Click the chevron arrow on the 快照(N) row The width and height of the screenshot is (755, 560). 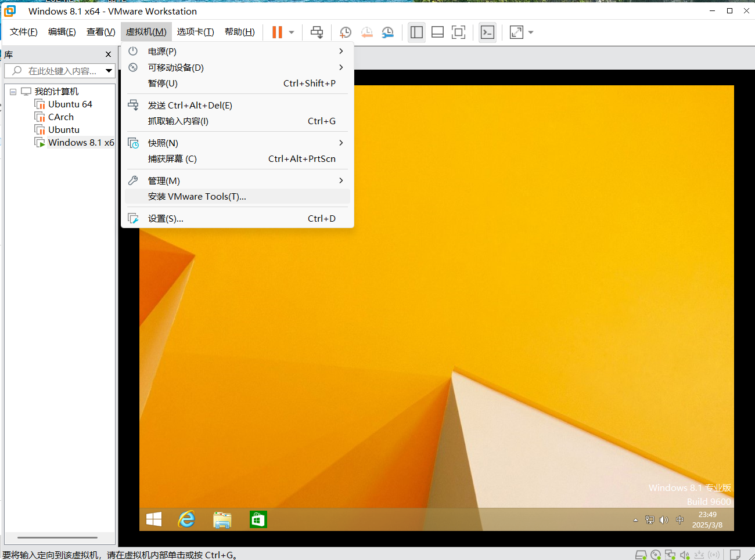341,143
